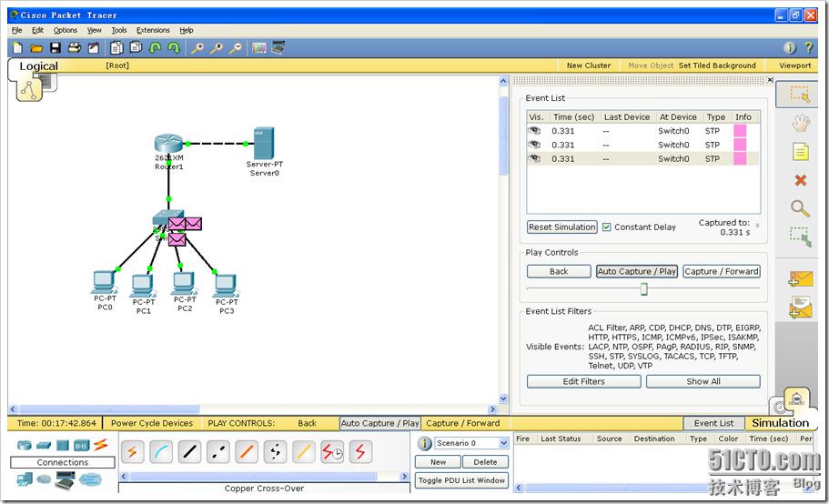The width and height of the screenshot is (829, 504).
Task: Open the Drawing Palette icon
Action: tap(259, 48)
